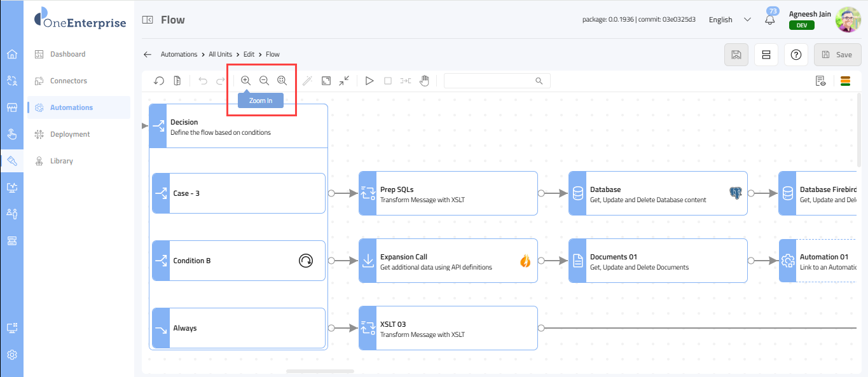Click the Zoom Out magnifier icon
The height and width of the screenshot is (377, 868).
(264, 81)
